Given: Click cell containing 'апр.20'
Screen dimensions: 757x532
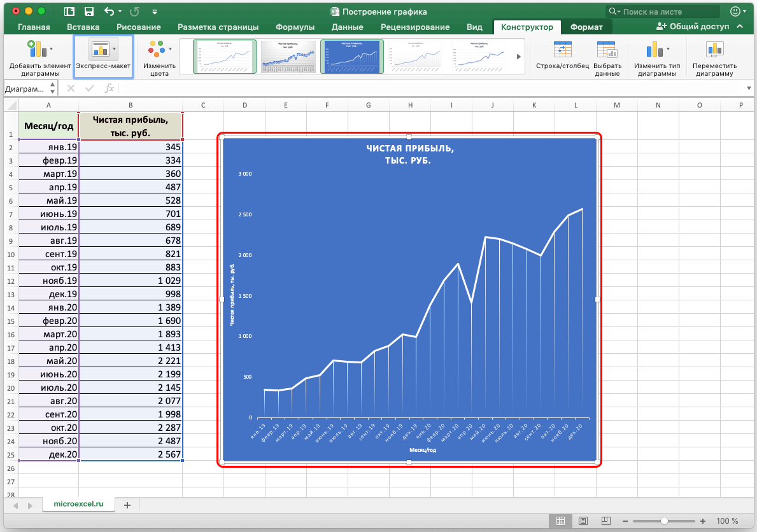Looking at the screenshot, I should [48, 347].
